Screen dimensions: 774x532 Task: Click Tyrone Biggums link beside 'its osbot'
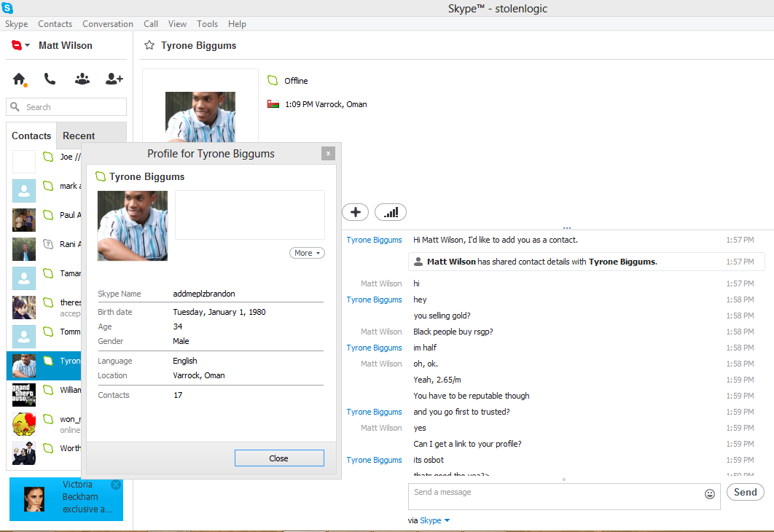(x=374, y=460)
